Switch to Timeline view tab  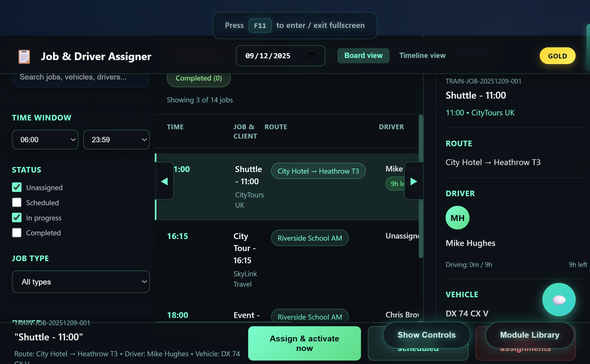pyautogui.click(x=422, y=56)
